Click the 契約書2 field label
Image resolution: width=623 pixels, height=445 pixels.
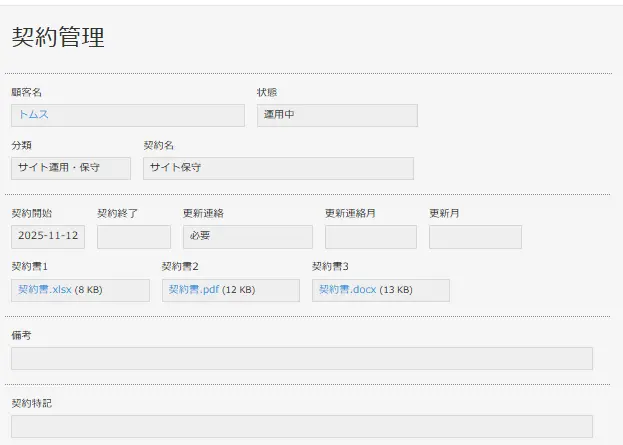coord(180,267)
